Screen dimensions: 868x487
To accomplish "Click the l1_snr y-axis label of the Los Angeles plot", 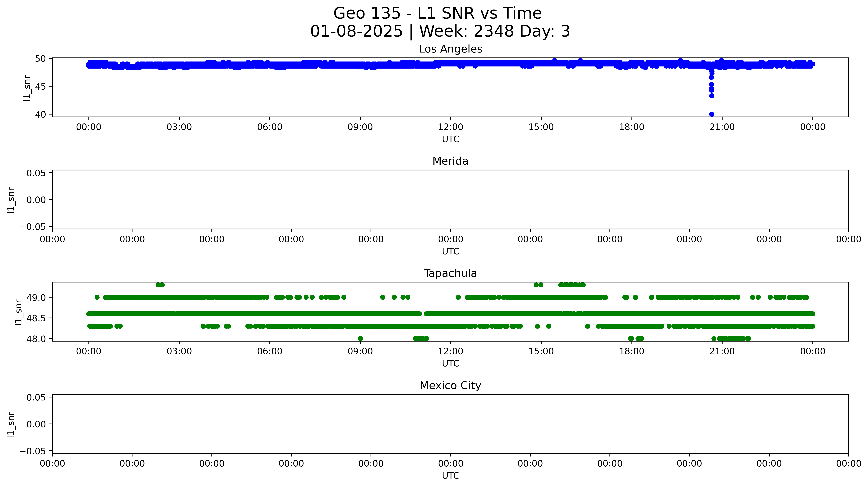I will point(27,88).
